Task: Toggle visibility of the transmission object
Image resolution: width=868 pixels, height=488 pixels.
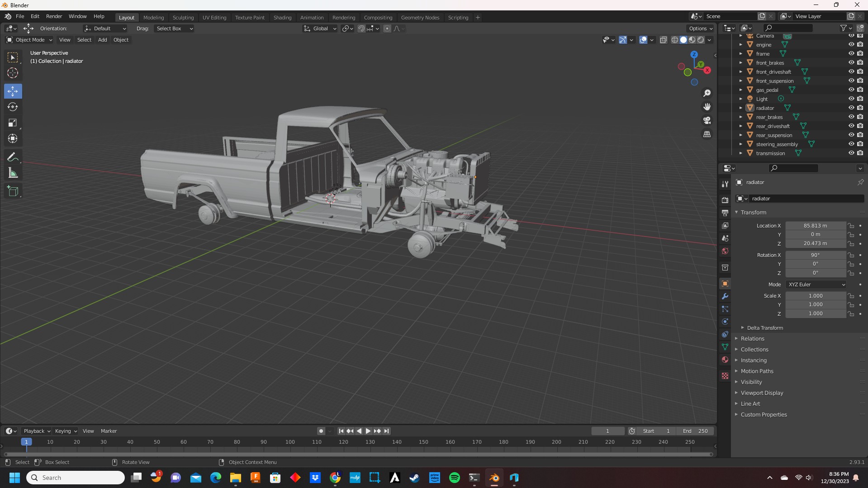Action: 851,153
